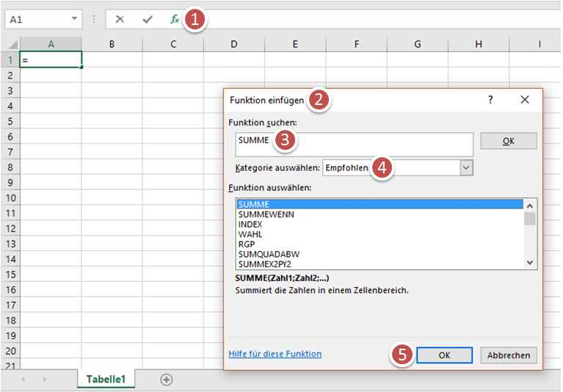Confirm entry with the checkmark icon
The image size is (563, 392).
[148, 19]
